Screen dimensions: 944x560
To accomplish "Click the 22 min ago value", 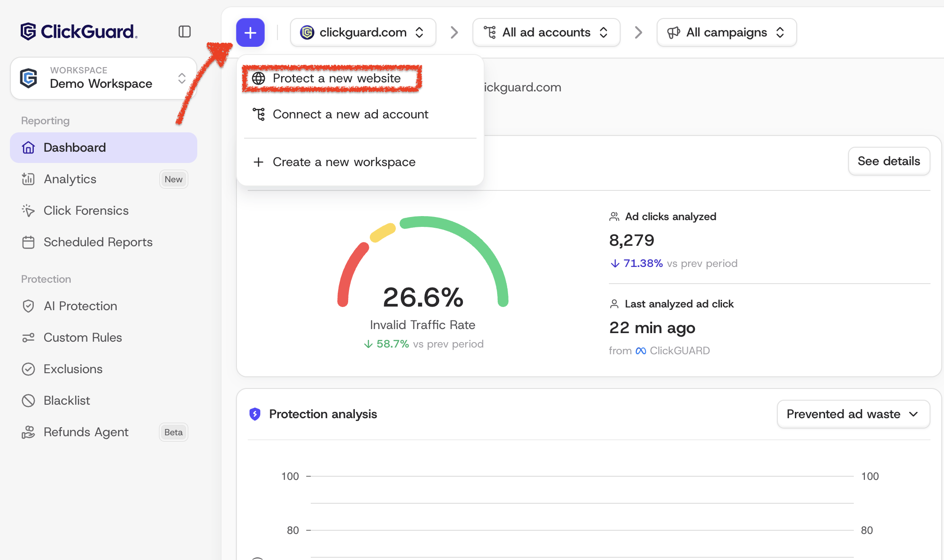I will 652,328.
